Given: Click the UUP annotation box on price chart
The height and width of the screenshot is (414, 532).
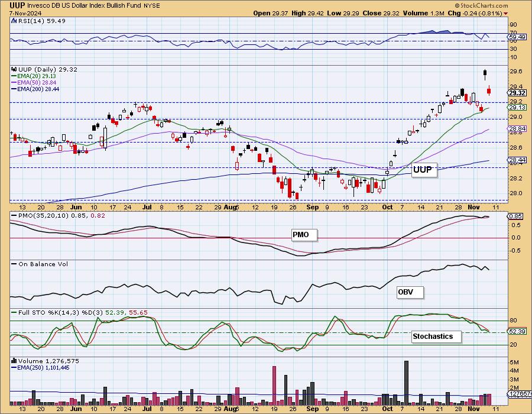Looking at the screenshot, I should 424,170.
